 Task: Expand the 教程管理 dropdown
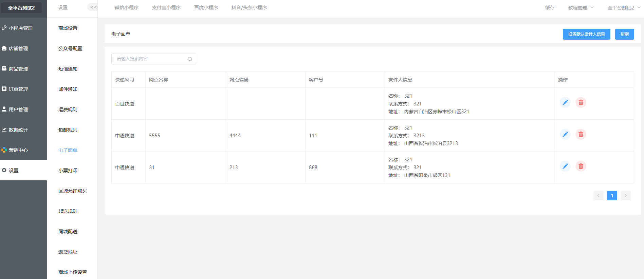(x=581, y=7)
